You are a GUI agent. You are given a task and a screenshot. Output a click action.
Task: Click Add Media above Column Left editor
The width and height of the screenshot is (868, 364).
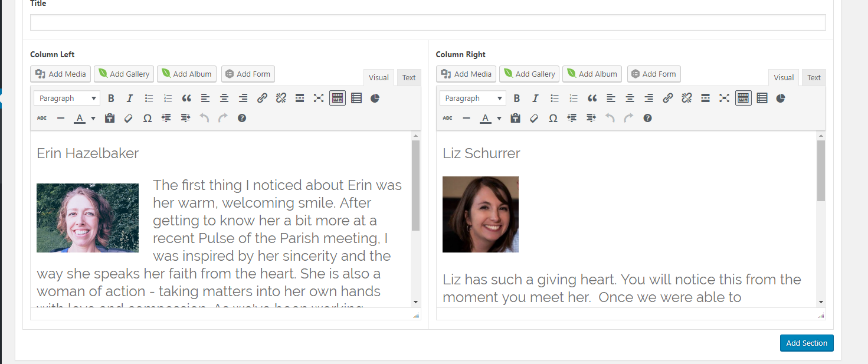(61, 74)
